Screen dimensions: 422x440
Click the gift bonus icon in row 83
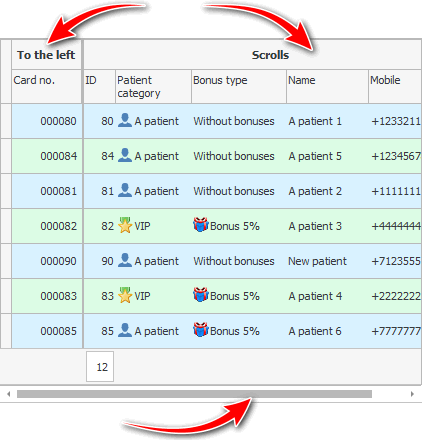(201, 295)
